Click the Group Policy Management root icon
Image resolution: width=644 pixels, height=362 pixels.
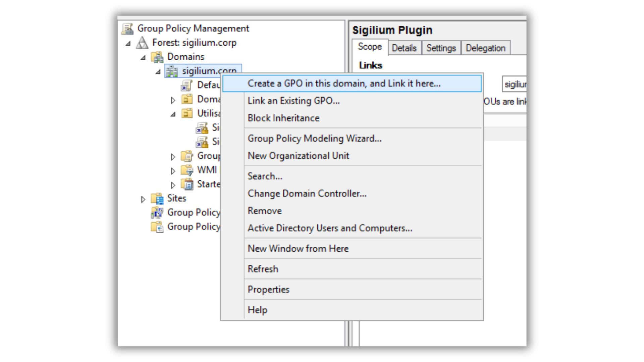[x=127, y=29]
